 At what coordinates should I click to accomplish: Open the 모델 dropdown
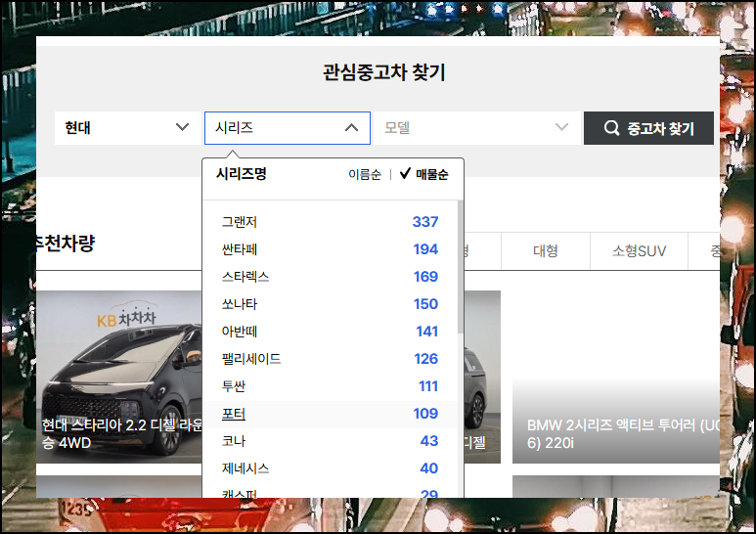(x=477, y=128)
